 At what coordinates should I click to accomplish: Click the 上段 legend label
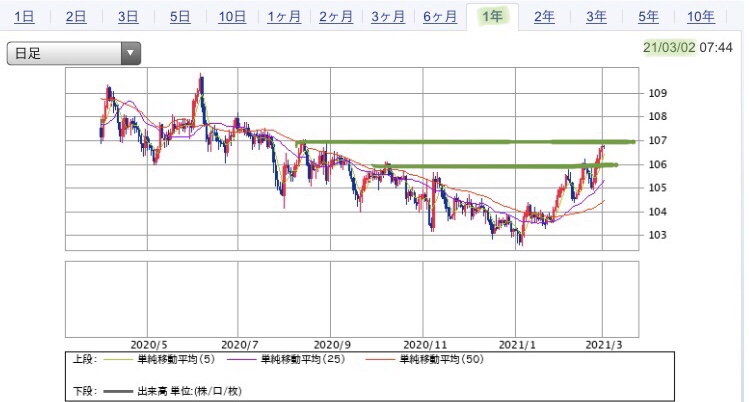85,360
